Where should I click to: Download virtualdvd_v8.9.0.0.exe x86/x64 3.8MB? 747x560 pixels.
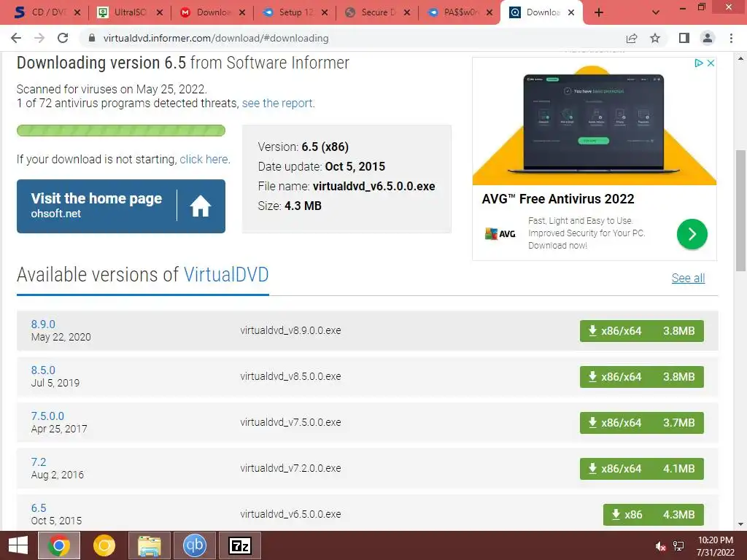642,331
